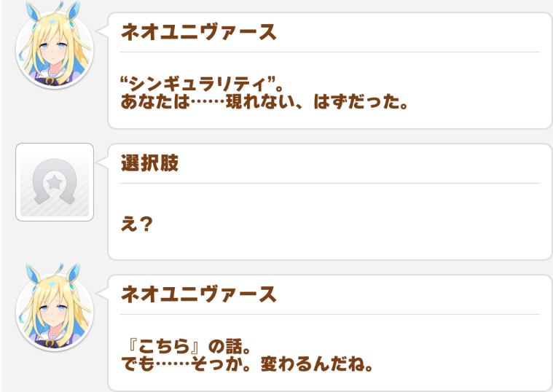The image size is (553, 392).
Task: Click the ネオユニヴァース name above “シンギュラリティ”
Action: coord(198,33)
